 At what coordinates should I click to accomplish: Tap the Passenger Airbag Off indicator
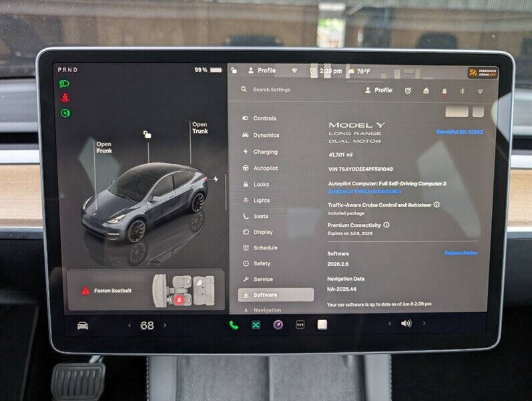[483, 72]
